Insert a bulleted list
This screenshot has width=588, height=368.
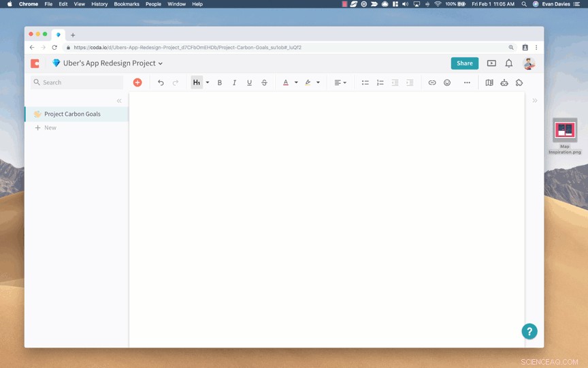tap(365, 82)
